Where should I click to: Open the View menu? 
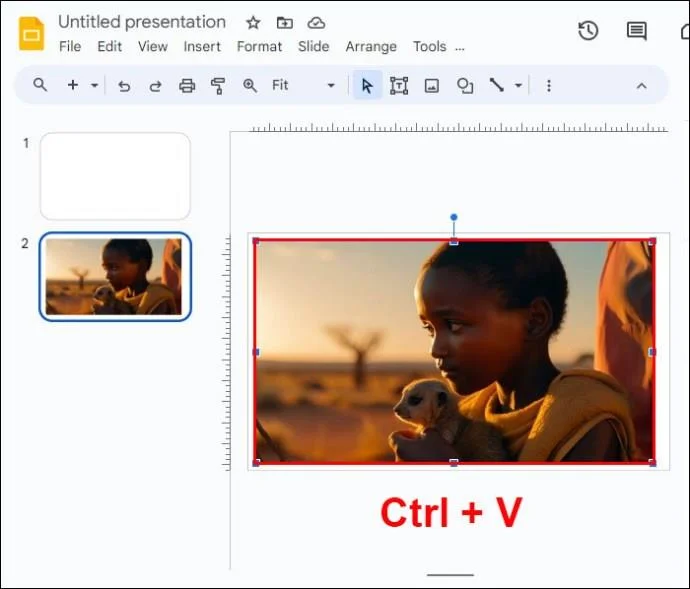tap(153, 47)
